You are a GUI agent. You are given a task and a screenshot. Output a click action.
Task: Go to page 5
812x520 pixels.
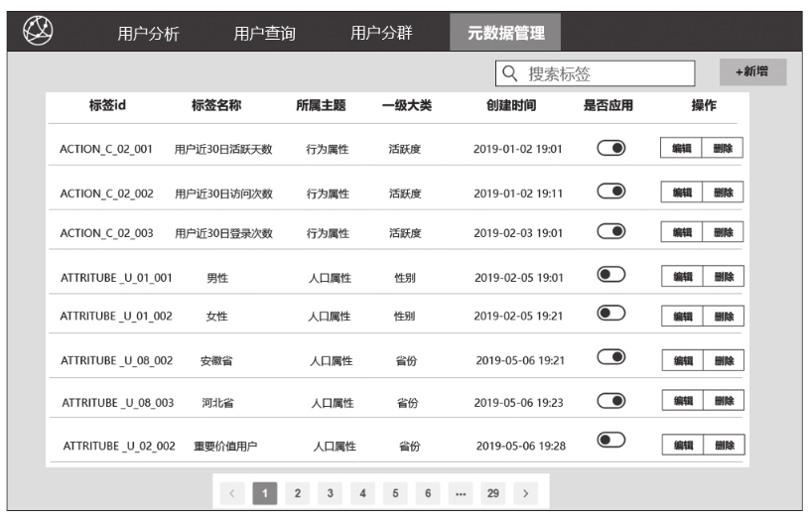pos(395,493)
